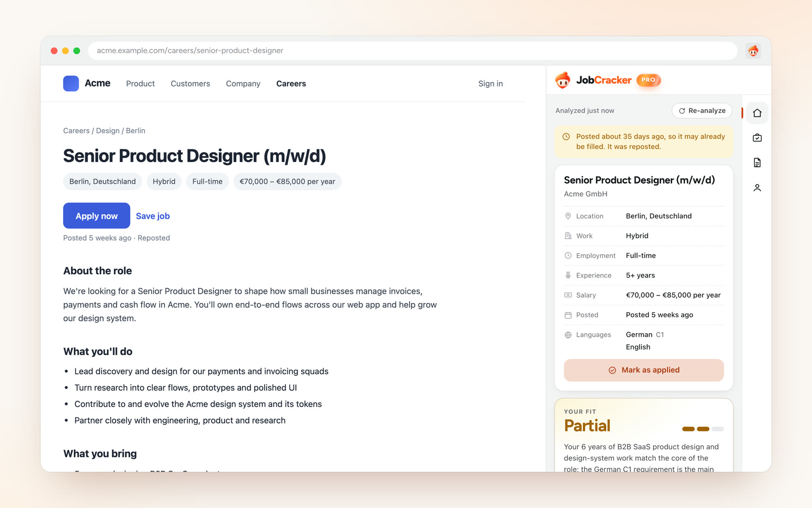This screenshot has width=812, height=508.
Task: Save job for later
Action: pos(153,216)
